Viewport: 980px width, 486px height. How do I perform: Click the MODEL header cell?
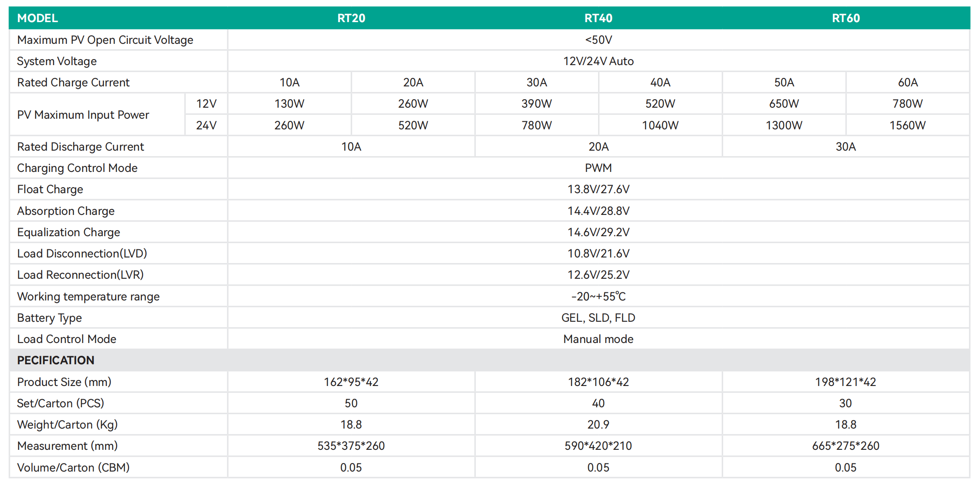(x=37, y=18)
